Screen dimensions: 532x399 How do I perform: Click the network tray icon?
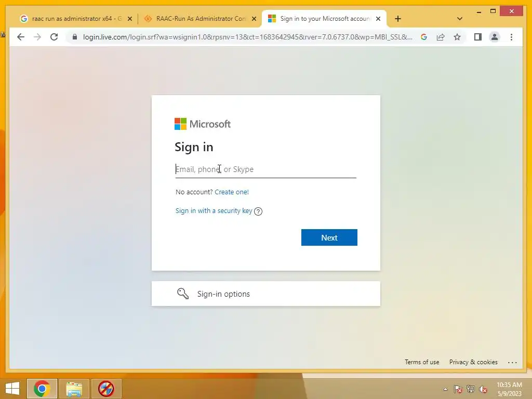click(471, 389)
